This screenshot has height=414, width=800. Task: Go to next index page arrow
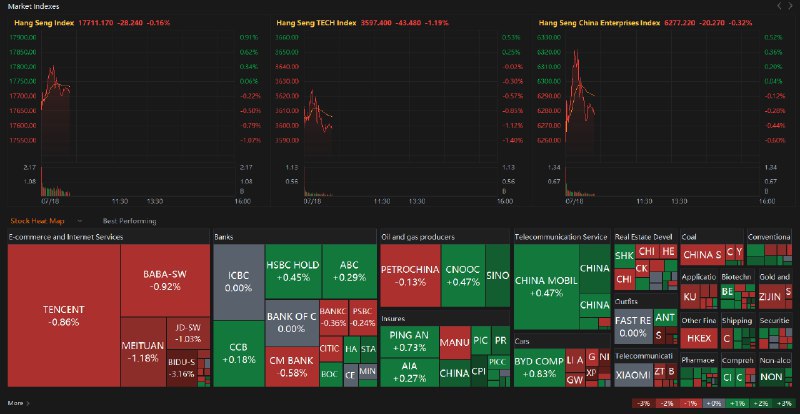point(791,6)
